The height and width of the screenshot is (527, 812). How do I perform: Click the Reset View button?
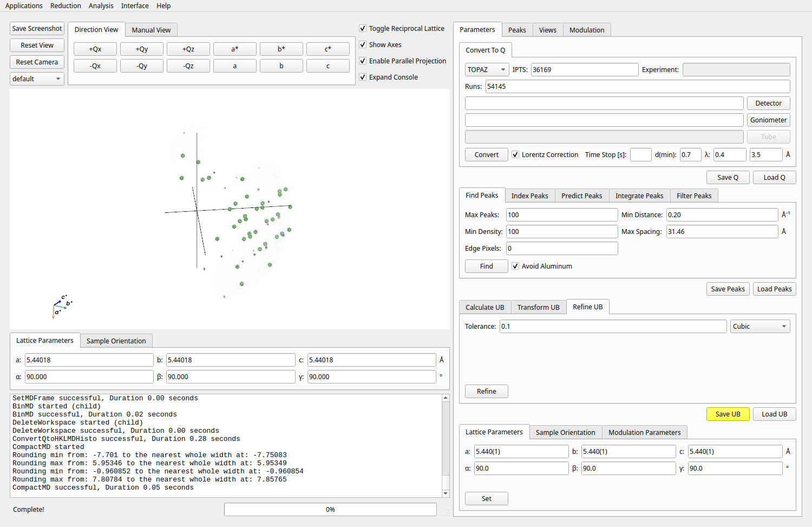(x=37, y=45)
